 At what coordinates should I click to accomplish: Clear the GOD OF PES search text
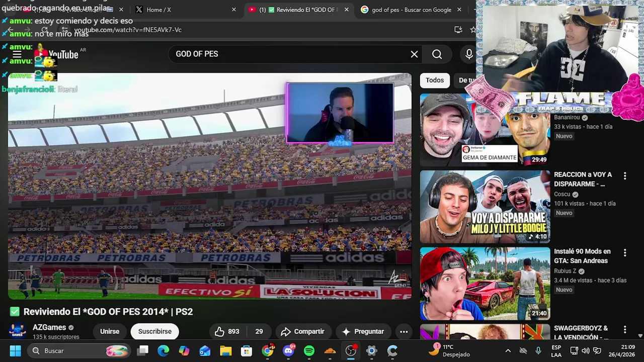(414, 54)
